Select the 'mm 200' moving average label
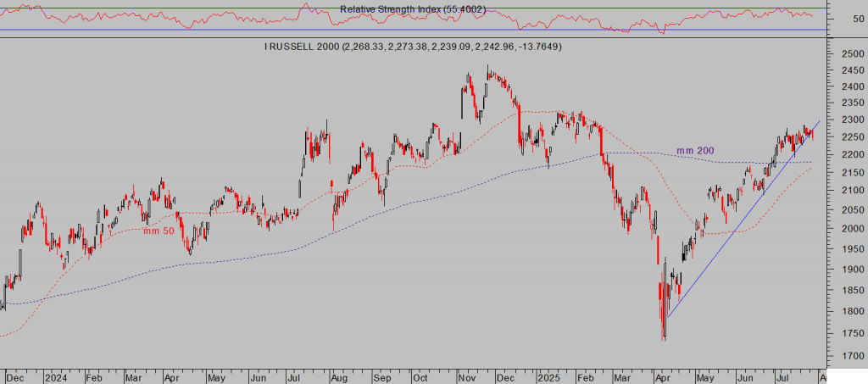Screen dimensions: 868x384 coord(695,151)
